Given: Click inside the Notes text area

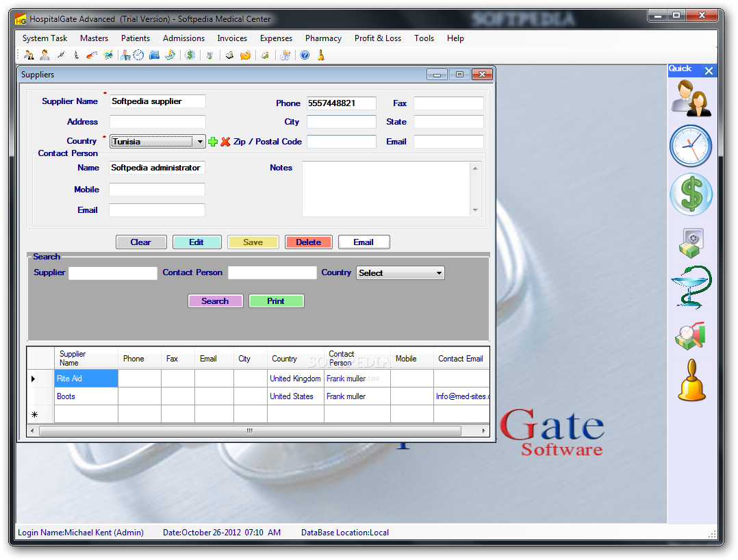Looking at the screenshot, I should click(x=386, y=189).
